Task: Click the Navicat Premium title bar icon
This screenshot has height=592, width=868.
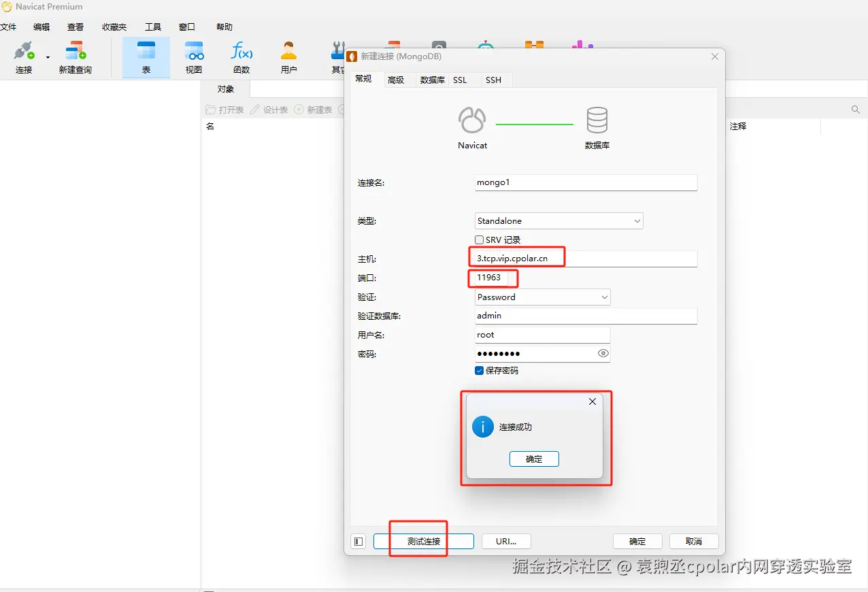Action: click(7, 7)
